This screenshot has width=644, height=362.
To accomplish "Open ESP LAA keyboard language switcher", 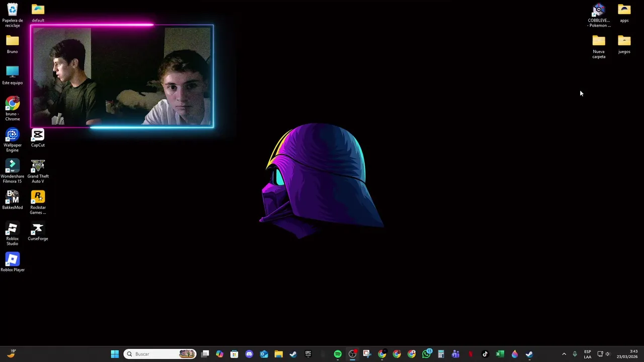I will [x=588, y=354].
